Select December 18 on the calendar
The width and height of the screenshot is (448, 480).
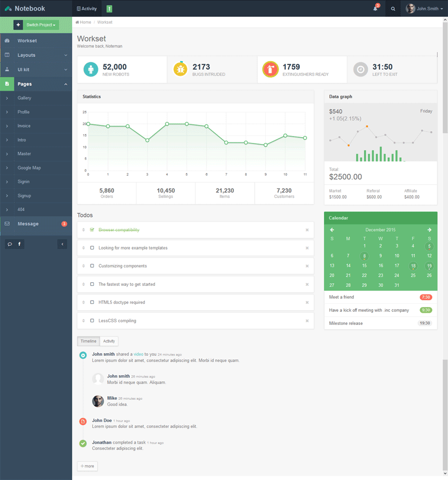click(413, 266)
